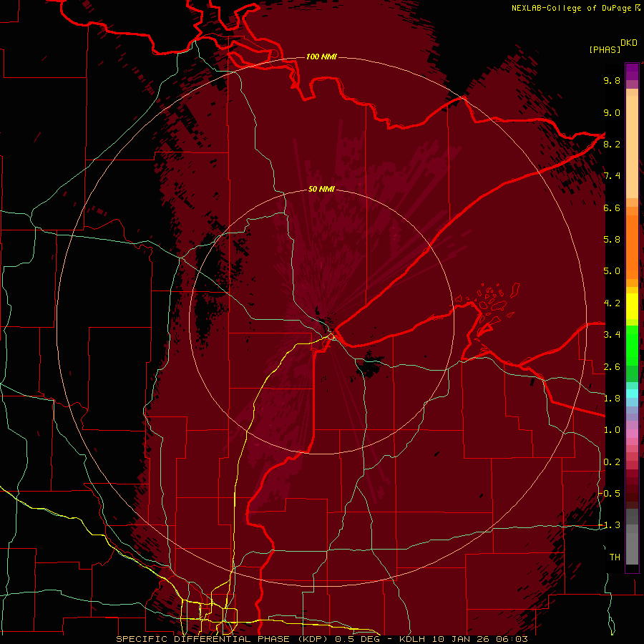Select the 6.6 value on the color scale
Viewport: 644px width, 644px height.
[x=612, y=208]
